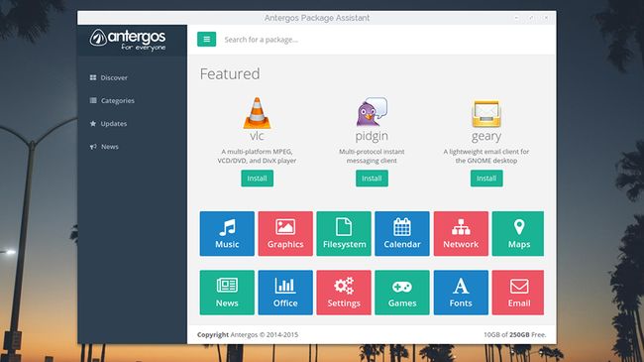Open the Settings category tile

click(344, 293)
